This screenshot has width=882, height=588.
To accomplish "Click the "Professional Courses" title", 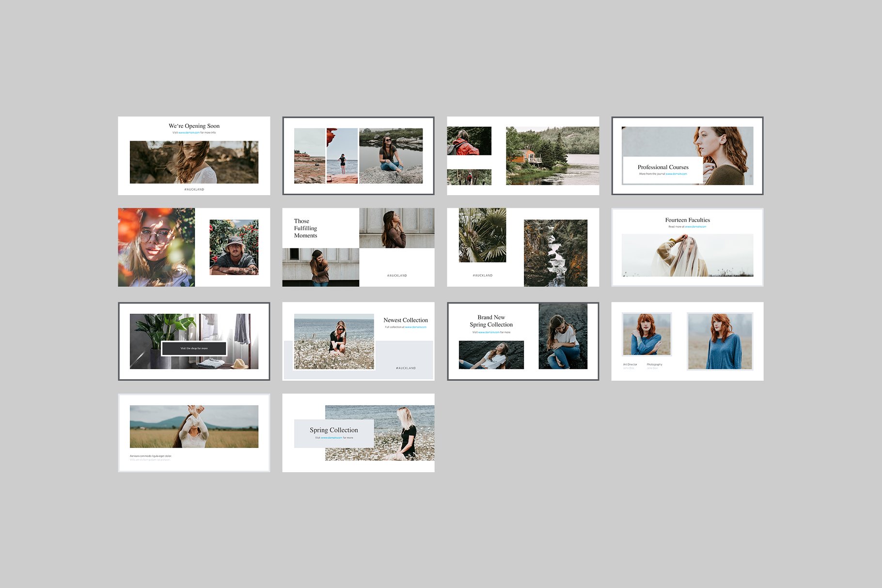I will 662,167.
